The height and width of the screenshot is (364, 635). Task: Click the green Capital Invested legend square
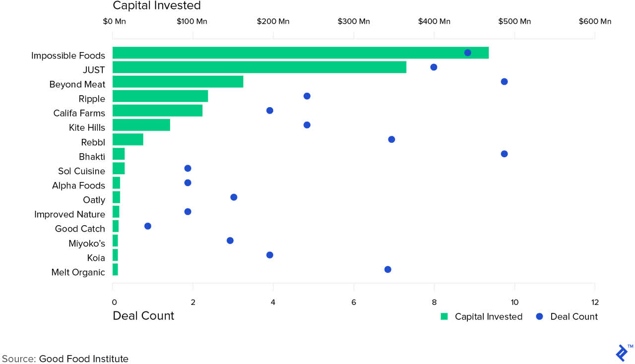(x=444, y=316)
